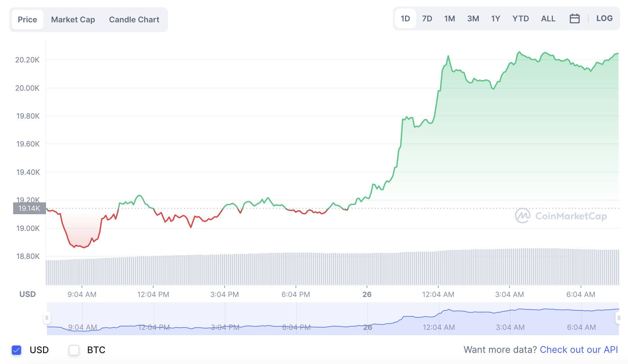This screenshot has height=364, width=628.
Task: Open the Check out our API link
Action: point(579,350)
